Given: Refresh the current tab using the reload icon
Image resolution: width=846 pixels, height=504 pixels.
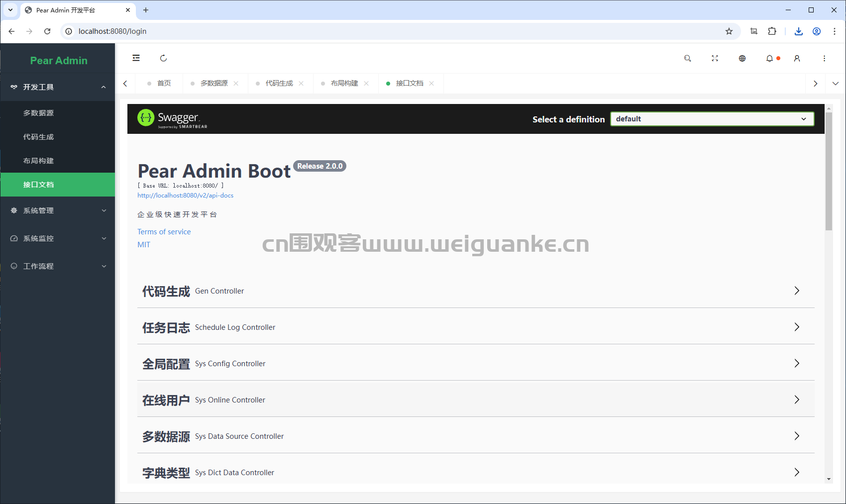Looking at the screenshot, I should (x=164, y=58).
